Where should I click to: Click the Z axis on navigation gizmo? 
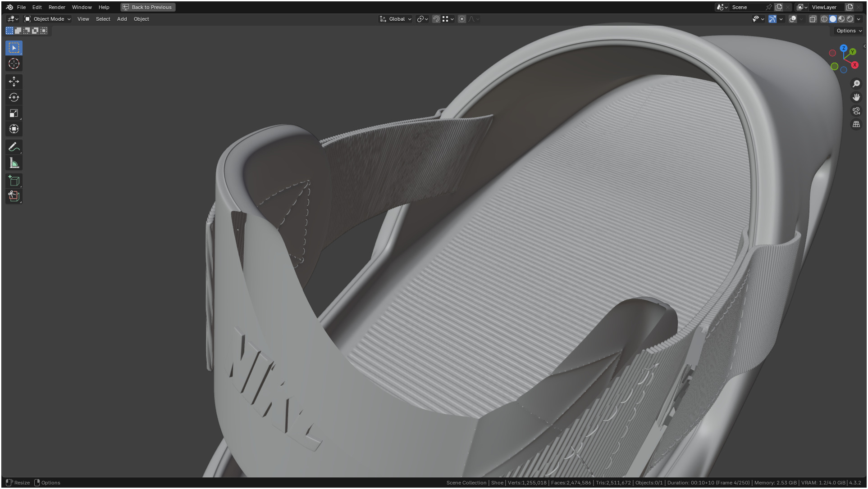pos(844,48)
